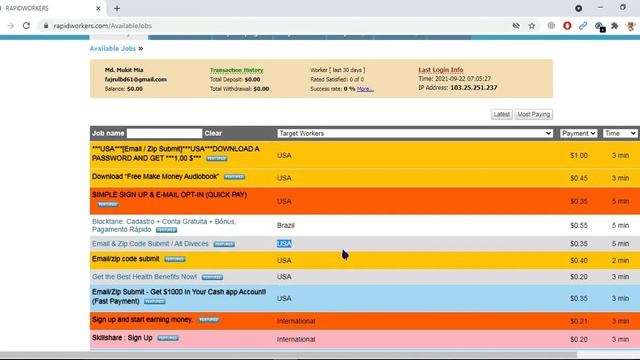
Task: Open Email & Zip Code Submit / All Diveces job
Action: tap(150, 244)
